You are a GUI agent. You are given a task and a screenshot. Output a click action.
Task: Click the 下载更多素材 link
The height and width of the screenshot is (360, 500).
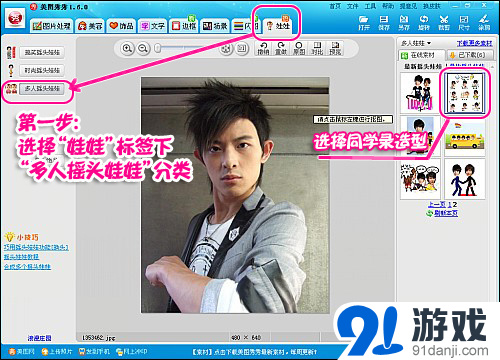point(474,43)
